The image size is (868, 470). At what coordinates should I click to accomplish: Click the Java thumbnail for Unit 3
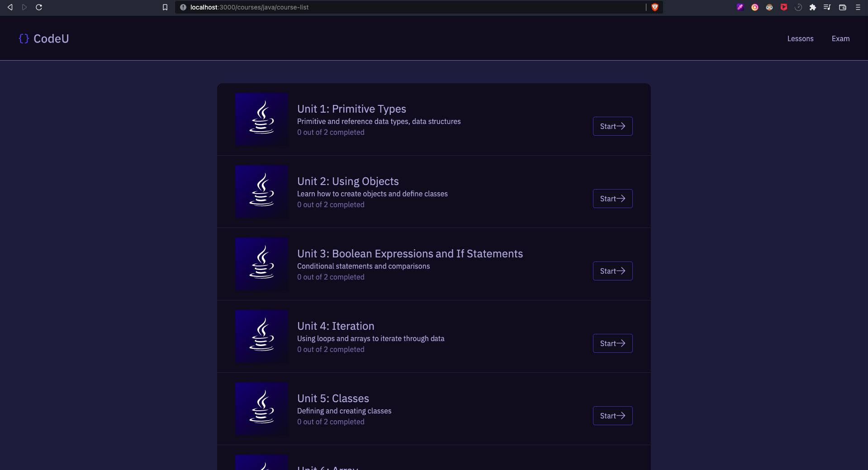coord(261,264)
